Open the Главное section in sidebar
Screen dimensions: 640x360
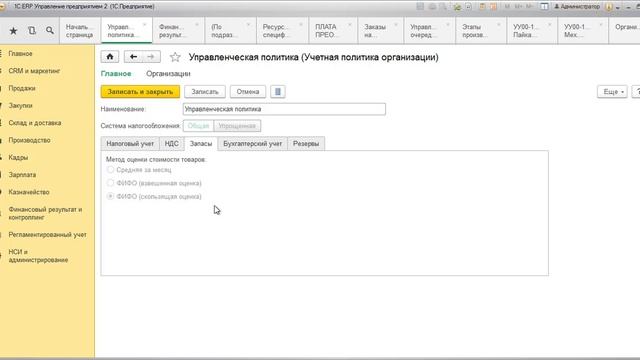pos(20,53)
